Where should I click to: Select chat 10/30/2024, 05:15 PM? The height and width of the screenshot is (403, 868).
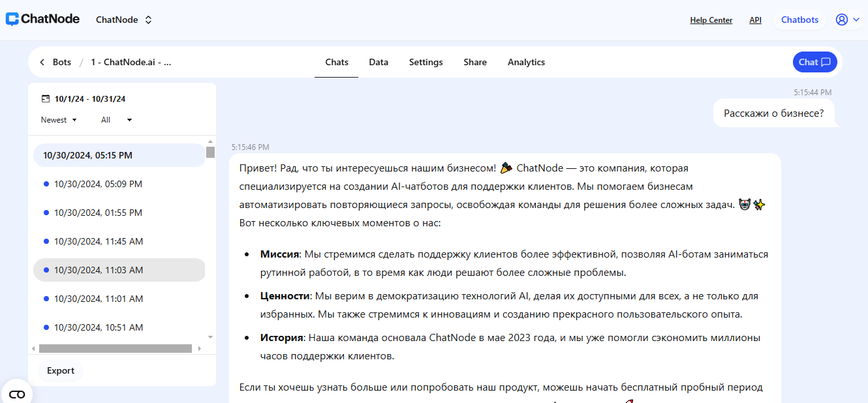(x=119, y=155)
